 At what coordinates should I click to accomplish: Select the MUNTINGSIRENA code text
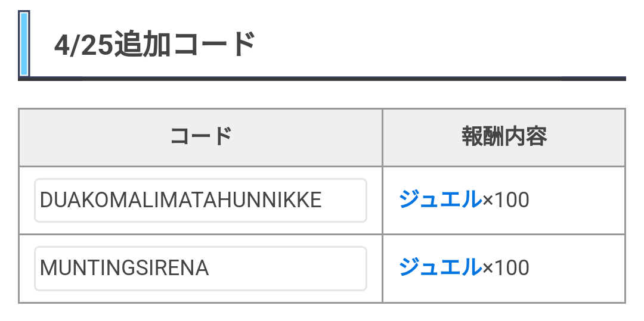pyautogui.click(x=125, y=269)
